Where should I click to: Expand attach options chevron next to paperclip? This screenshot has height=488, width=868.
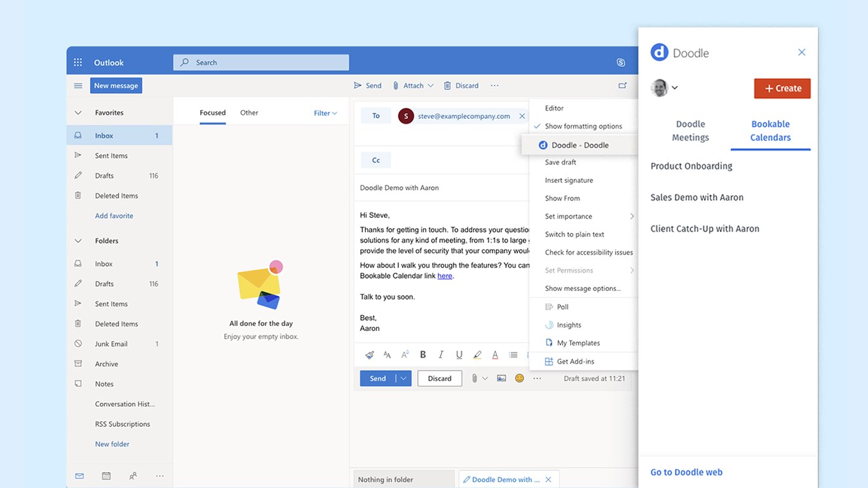(485, 379)
